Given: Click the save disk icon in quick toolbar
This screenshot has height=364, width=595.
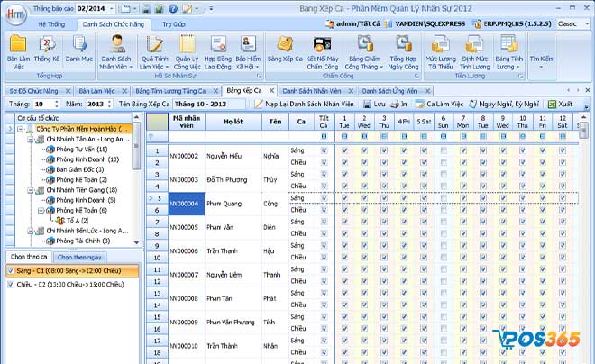Looking at the screenshot, I should point(147,9).
